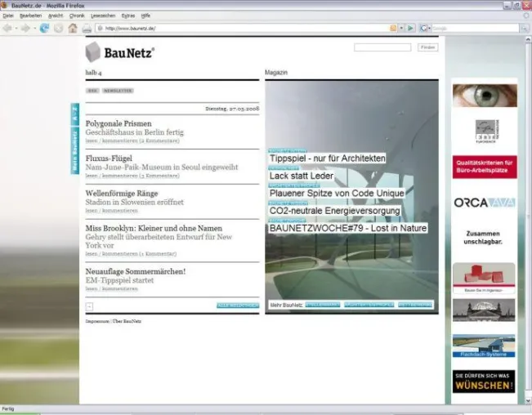
Task: Click the Stop loading icon
Action: (58, 28)
